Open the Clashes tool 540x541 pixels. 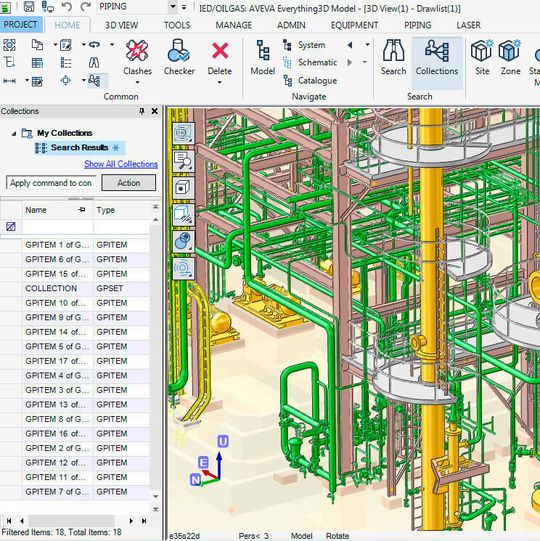pyautogui.click(x=137, y=58)
